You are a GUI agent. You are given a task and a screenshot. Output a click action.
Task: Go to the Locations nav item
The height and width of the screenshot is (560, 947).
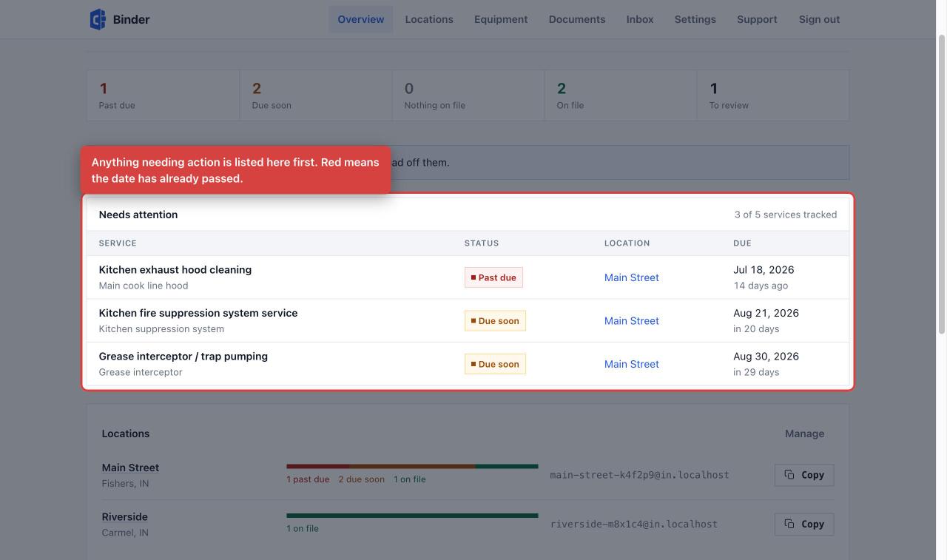point(429,19)
